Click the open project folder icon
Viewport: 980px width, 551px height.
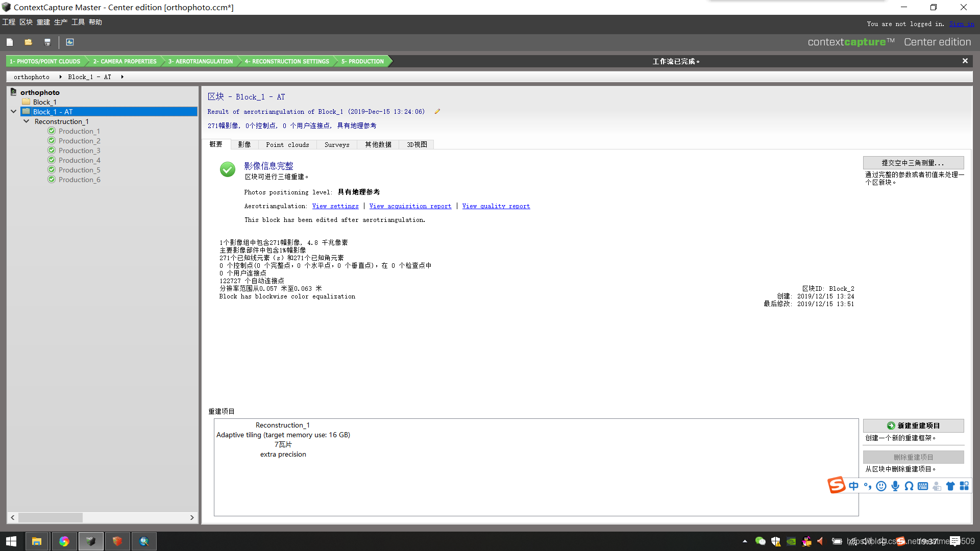pos(28,42)
